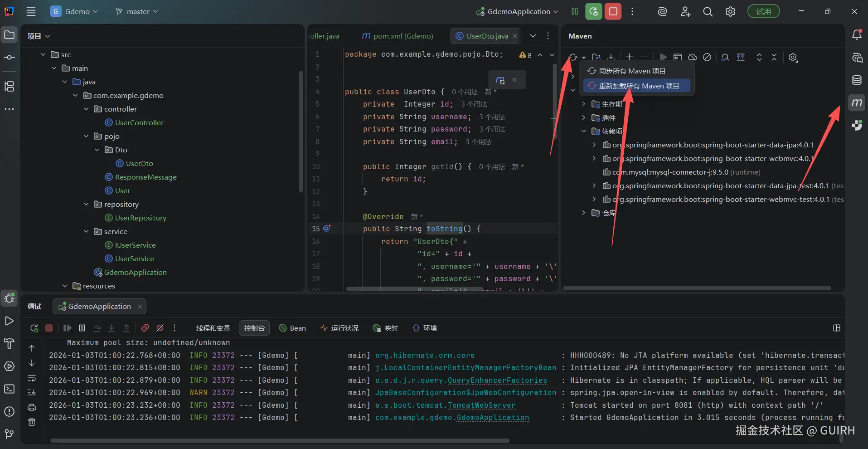Open the master branch dropdown
This screenshot has height=449, width=868.
point(136,12)
